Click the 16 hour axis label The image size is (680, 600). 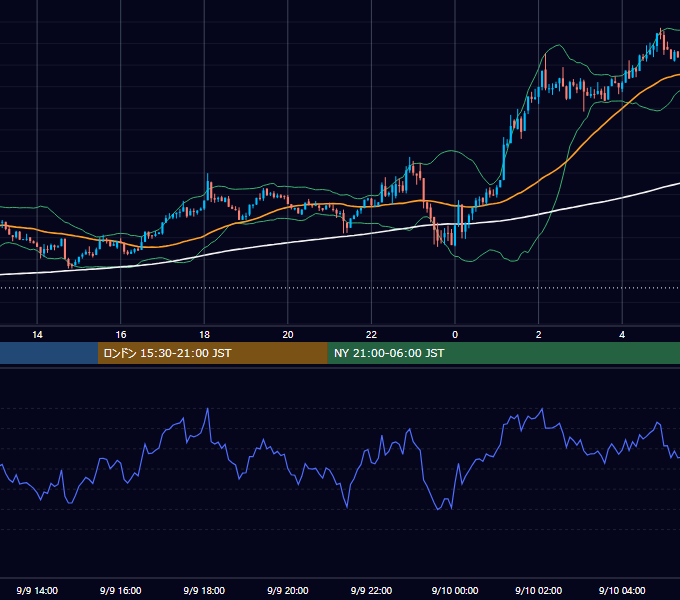tap(121, 335)
